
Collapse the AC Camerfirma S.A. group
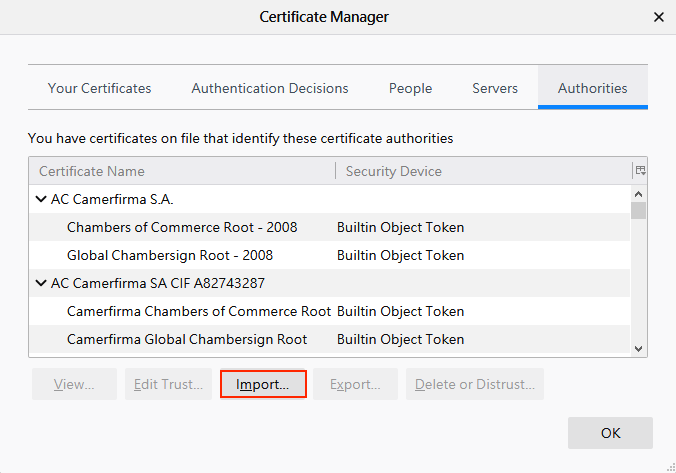41,199
